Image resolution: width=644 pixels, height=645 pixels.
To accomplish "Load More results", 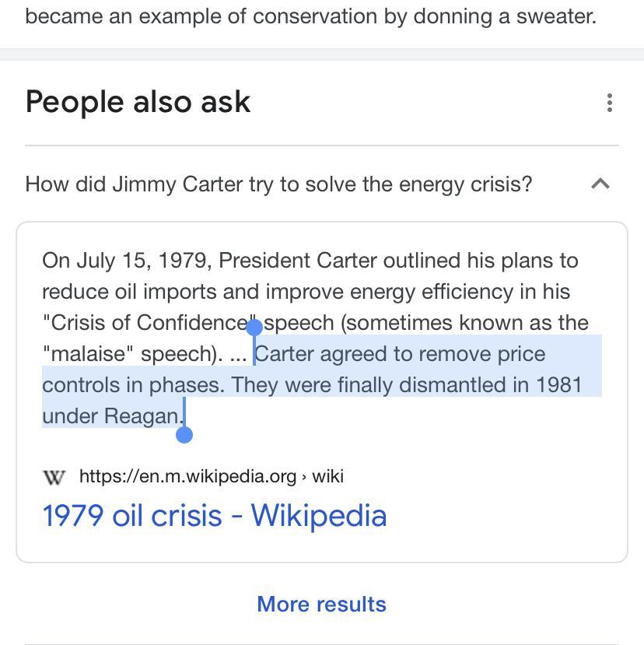I will (321, 605).
